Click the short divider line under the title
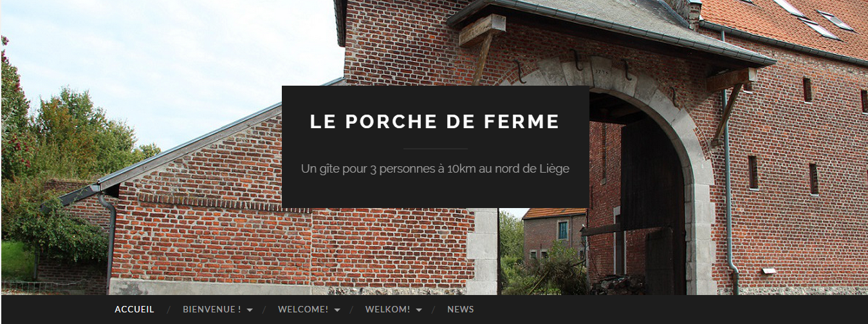Viewport: 868px width, 324px height. (x=435, y=149)
